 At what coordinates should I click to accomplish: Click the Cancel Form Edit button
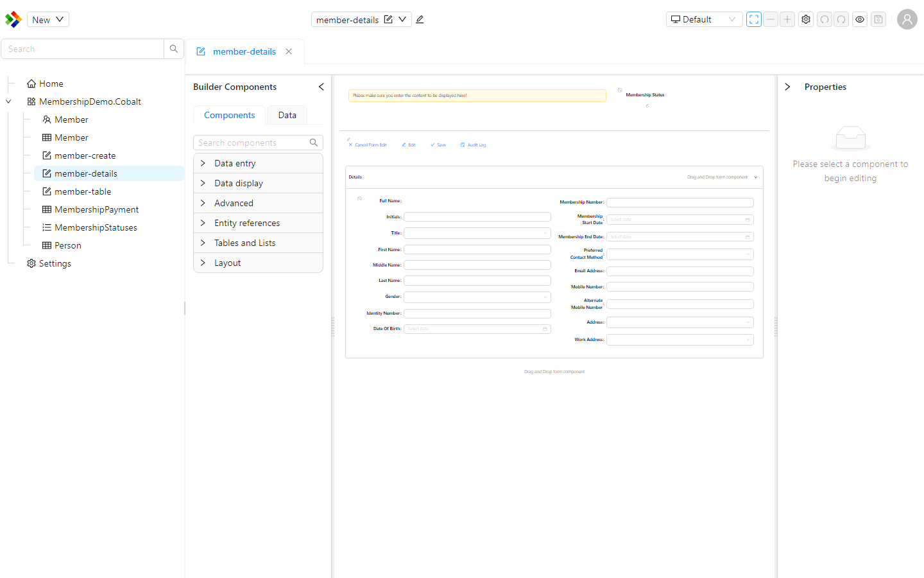coord(368,145)
